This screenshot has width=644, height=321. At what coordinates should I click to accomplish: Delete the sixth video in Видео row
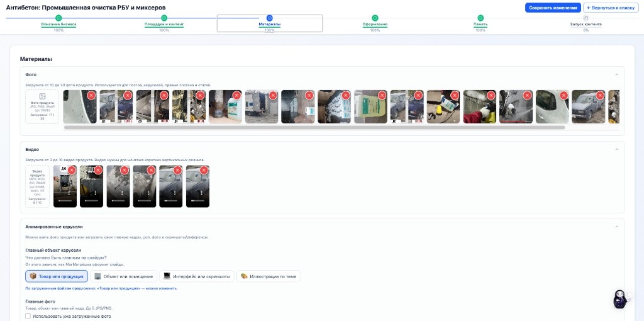pyautogui.click(x=204, y=170)
